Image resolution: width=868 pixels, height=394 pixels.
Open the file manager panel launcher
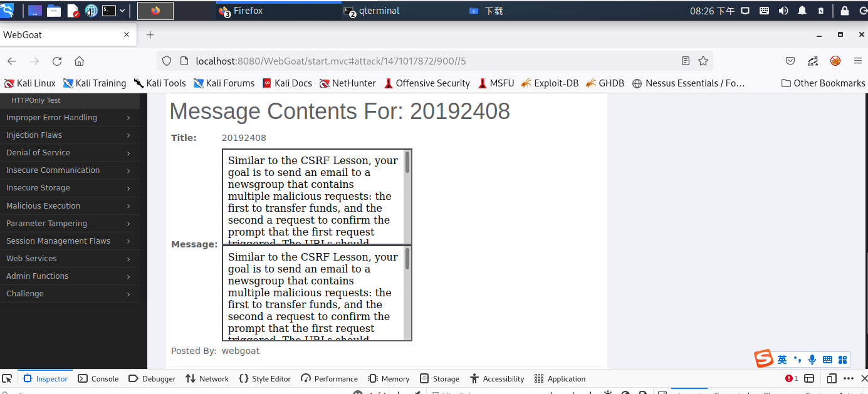point(54,10)
